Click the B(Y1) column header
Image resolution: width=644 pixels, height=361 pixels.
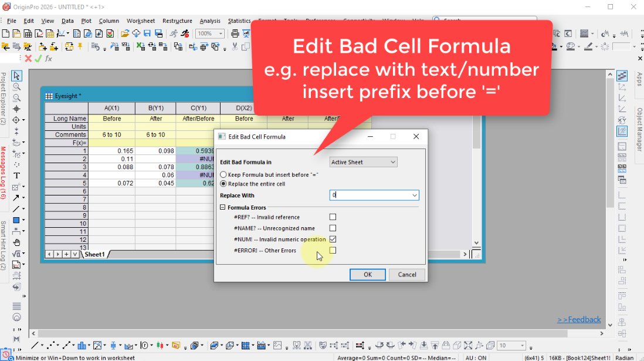pyautogui.click(x=155, y=108)
